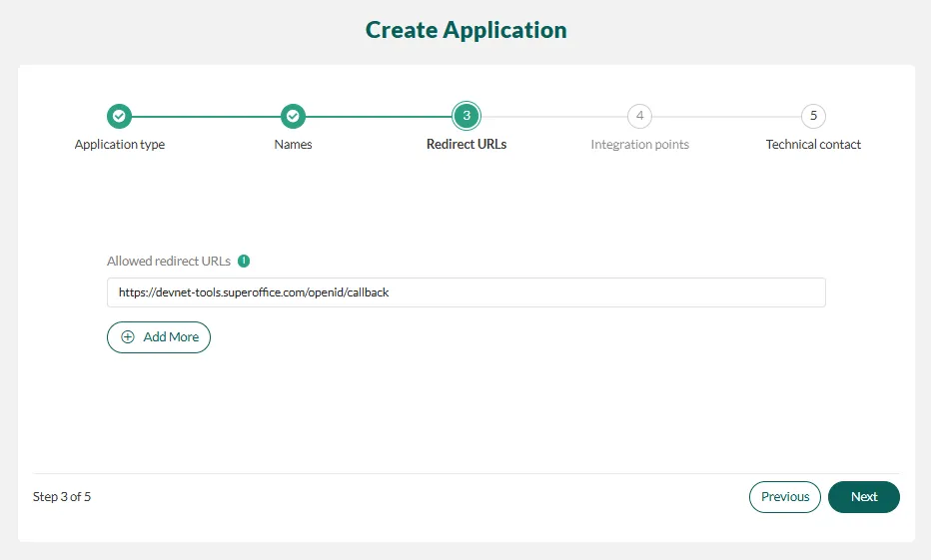Select the step 3 circle in stepper
Viewport: 931px width, 560px height.
pos(465,117)
